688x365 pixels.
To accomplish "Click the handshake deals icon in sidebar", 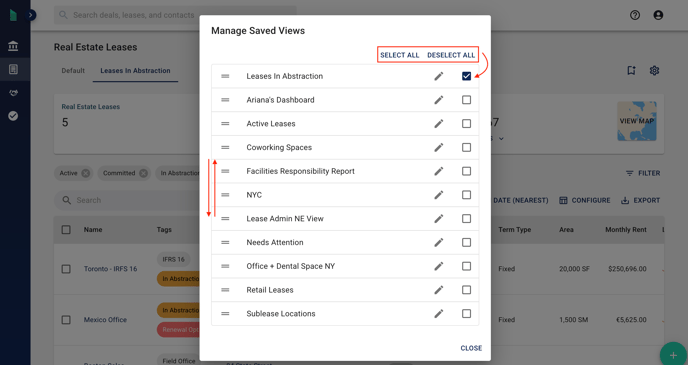I will (x=13, y=93).
